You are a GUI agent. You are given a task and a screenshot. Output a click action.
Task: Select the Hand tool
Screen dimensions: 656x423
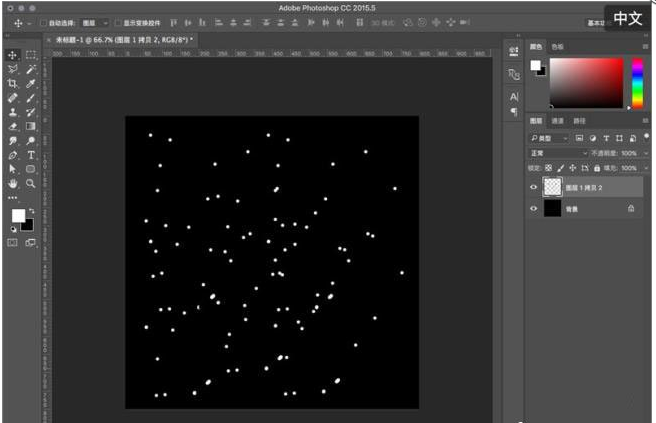[x=13, y=184]
